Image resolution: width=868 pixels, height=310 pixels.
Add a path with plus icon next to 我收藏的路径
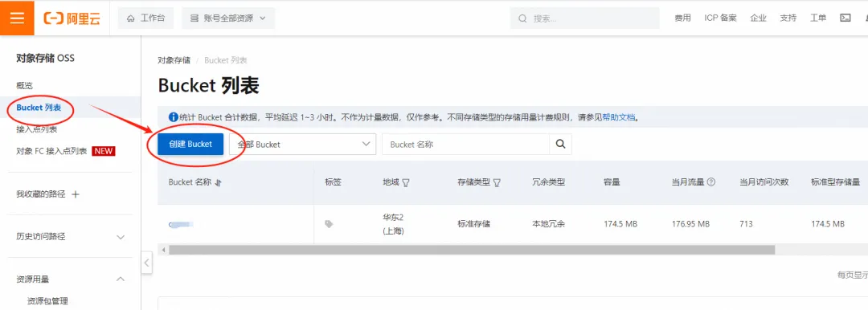coord(76,194)
